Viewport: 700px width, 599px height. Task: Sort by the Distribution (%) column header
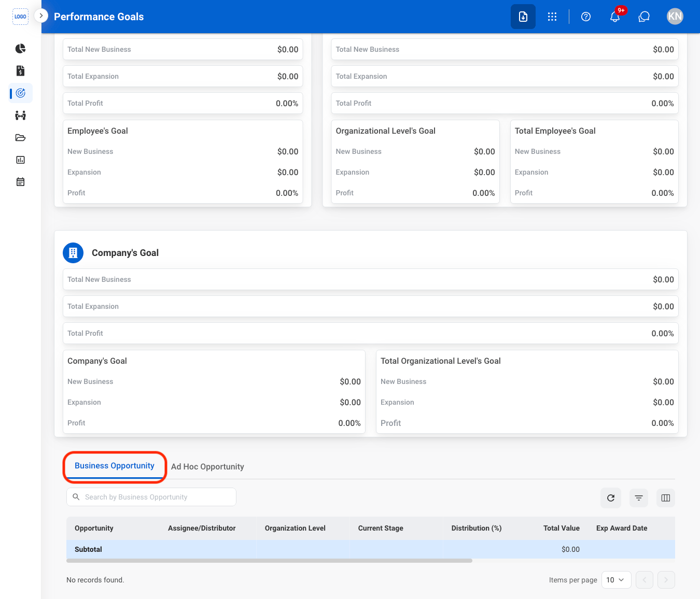coord(477,528)
